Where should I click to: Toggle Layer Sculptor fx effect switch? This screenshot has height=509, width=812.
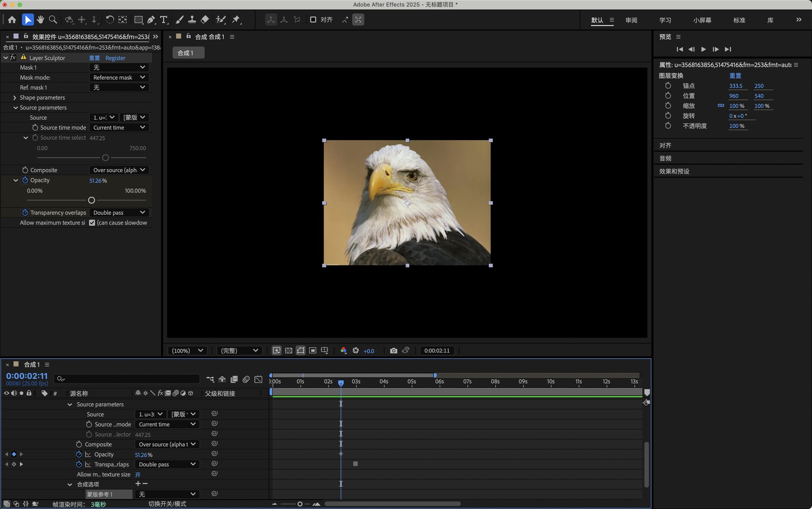[13, 58]
